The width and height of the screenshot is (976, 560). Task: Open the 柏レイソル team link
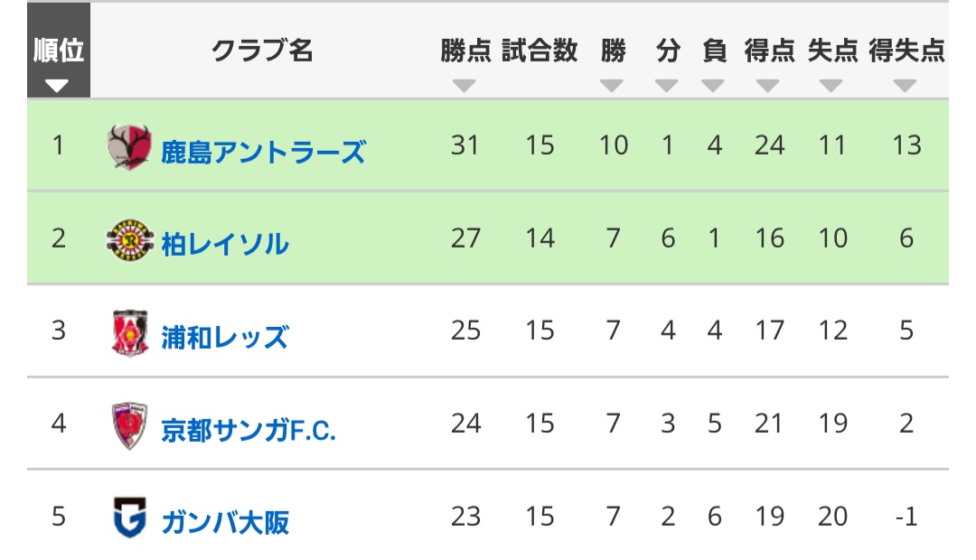(225, 245)
